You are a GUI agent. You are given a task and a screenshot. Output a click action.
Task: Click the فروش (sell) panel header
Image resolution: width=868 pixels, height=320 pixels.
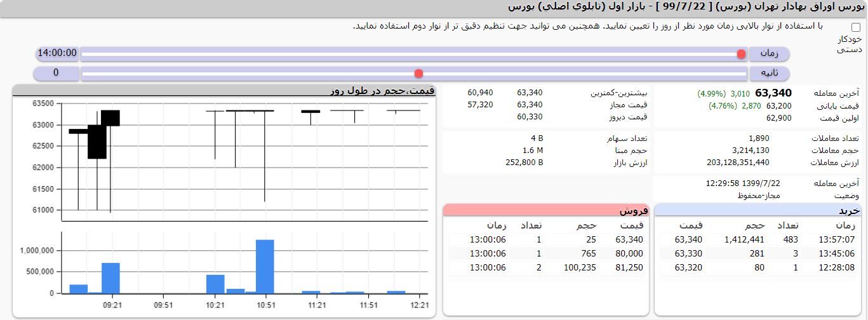tap(546, 211)
